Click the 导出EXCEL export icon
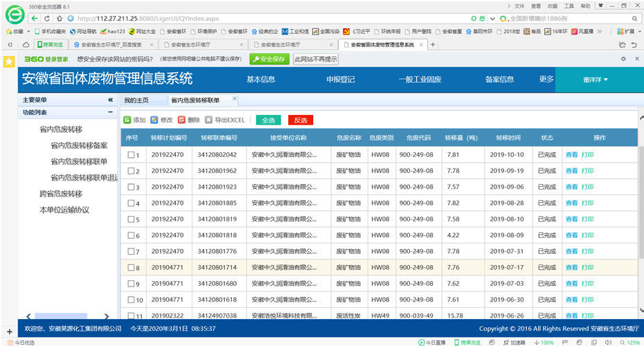644x346 pixels. click(208, 120)
